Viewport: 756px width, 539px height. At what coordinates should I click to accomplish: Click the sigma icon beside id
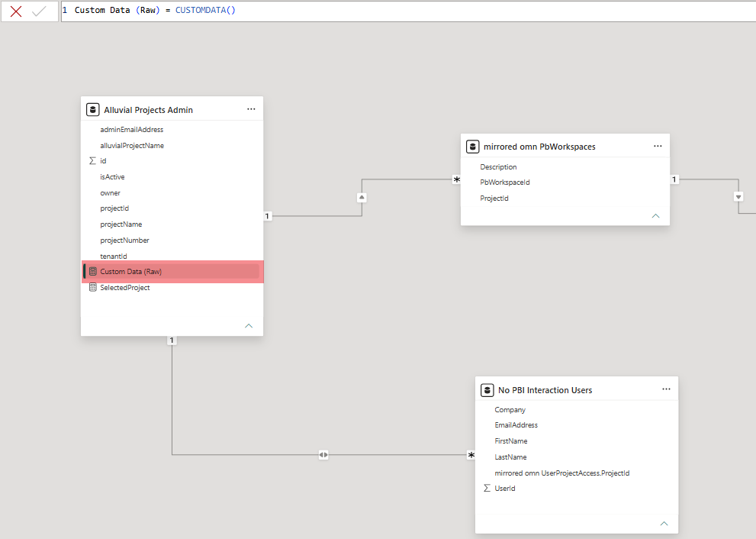(x=92, y=160)
